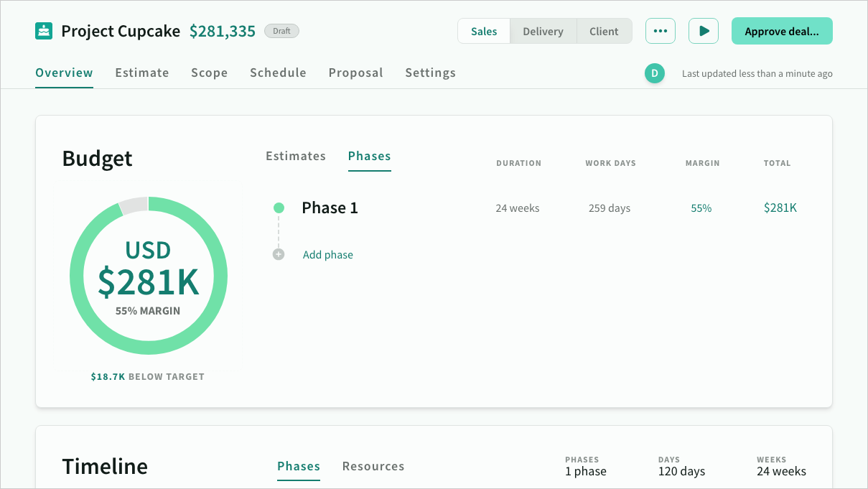The height and width of the screenshot is (489, 868).
Task: Click the plus icon to add phase
Action: [279, 255]
